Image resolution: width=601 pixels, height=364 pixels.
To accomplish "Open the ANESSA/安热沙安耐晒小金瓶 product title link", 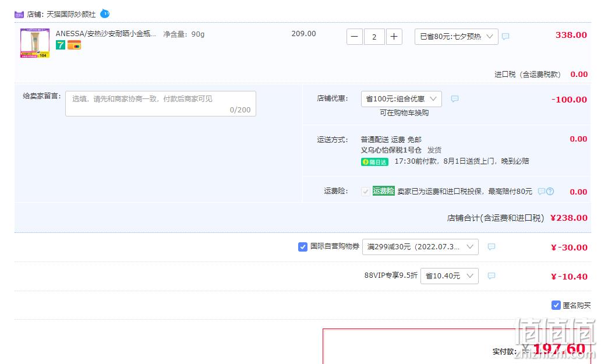I will point(106,34).
